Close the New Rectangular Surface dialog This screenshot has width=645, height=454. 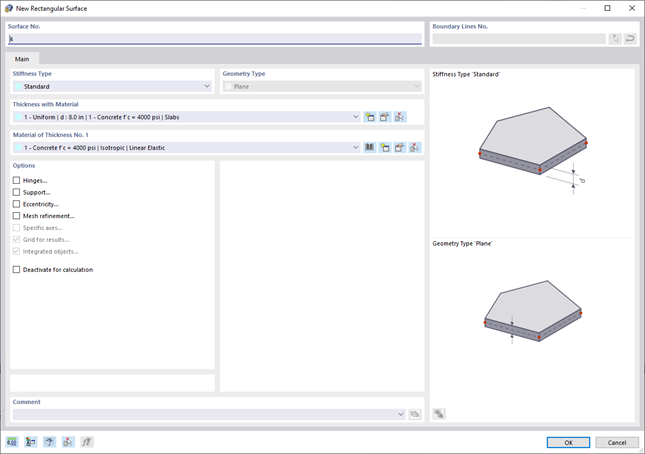coord(632,8)
